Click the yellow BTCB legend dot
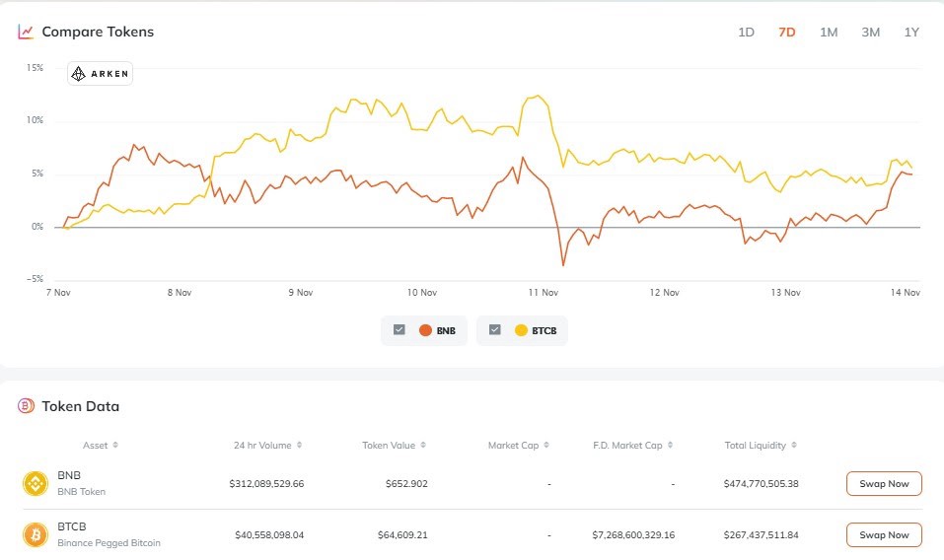Viewport: 944px width, 560px height. click(x=521, y=330)
